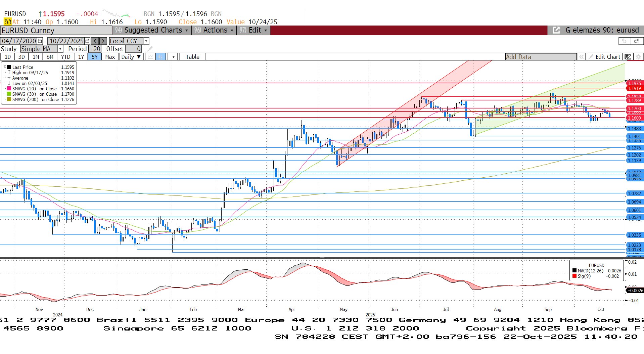Click the annotations panel icon beside Edit Chart
Image resolution: width=644 pixels, height=354 pixels.
628,57
